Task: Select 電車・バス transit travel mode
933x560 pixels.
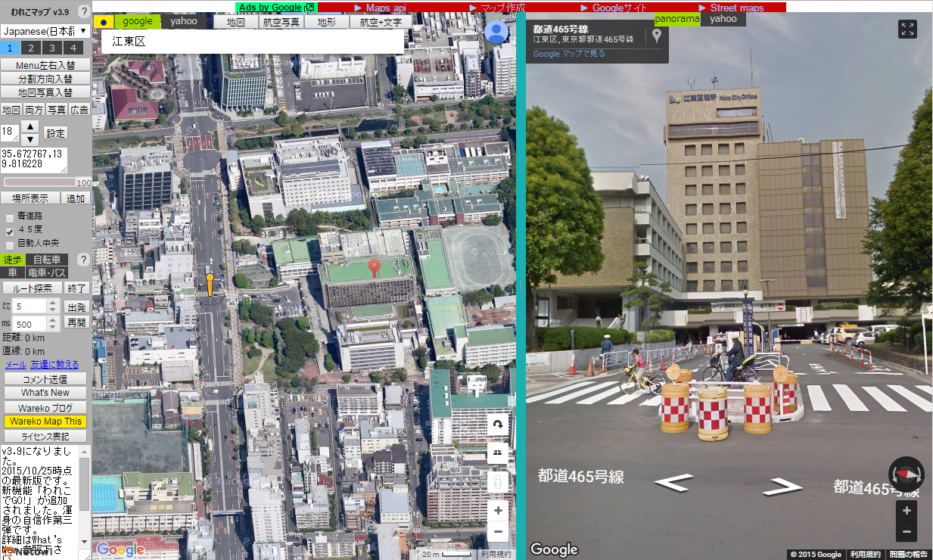Action: (x=46, y=272)
